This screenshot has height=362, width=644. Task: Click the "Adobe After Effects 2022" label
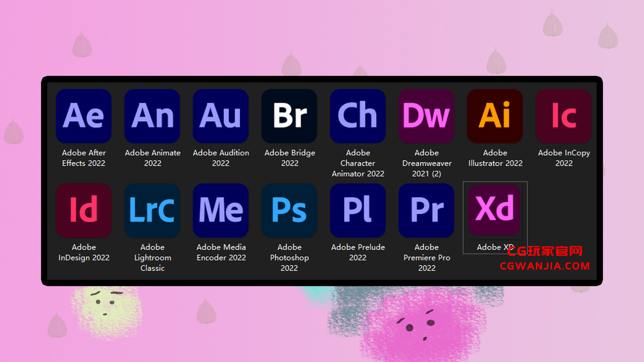(x=84, y=158)
